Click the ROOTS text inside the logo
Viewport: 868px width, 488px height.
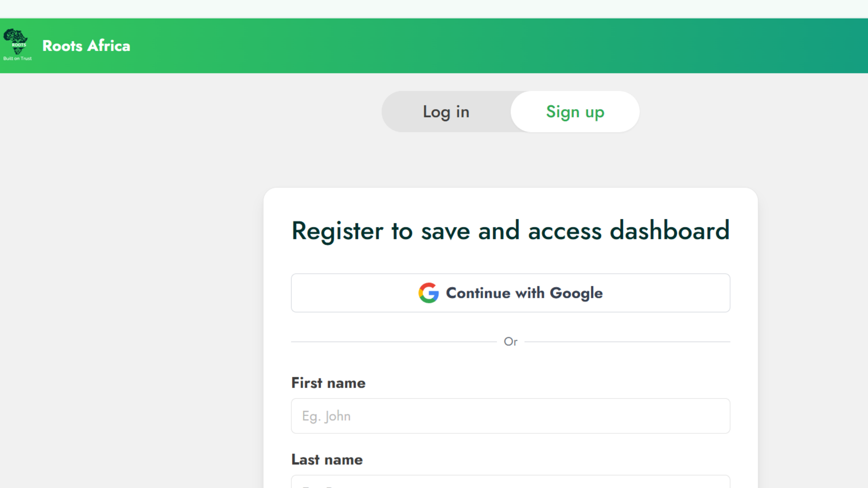click(19, 45)
